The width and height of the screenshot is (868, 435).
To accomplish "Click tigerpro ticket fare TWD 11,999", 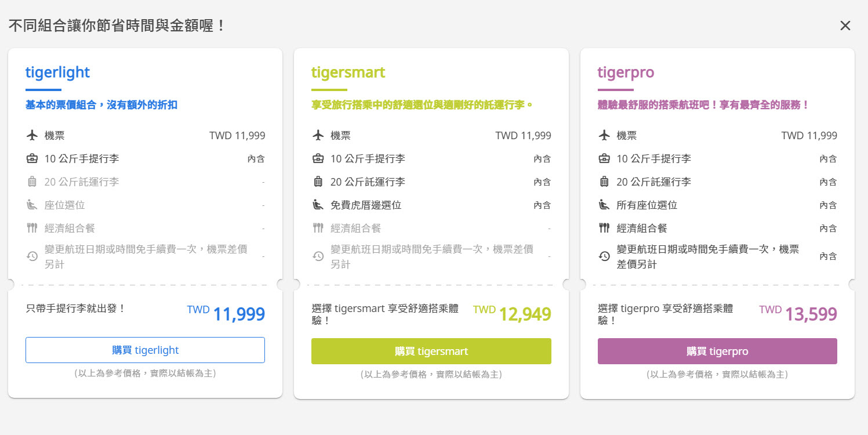I will click(x=809, y=136).
